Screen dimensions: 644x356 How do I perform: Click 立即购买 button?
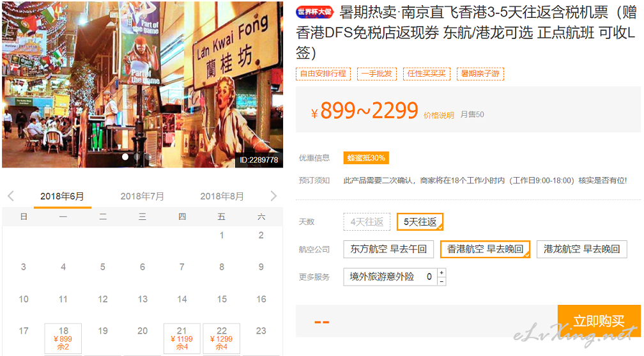click(x=599, y=321)
